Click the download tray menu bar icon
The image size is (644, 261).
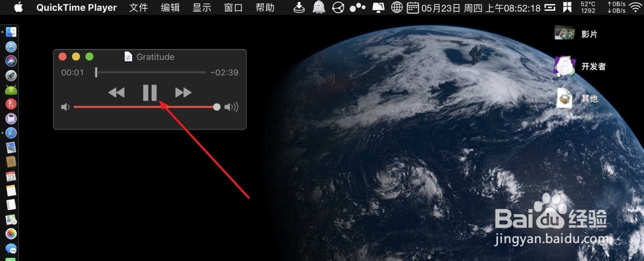pyautogui.click(x=300, y=7)
